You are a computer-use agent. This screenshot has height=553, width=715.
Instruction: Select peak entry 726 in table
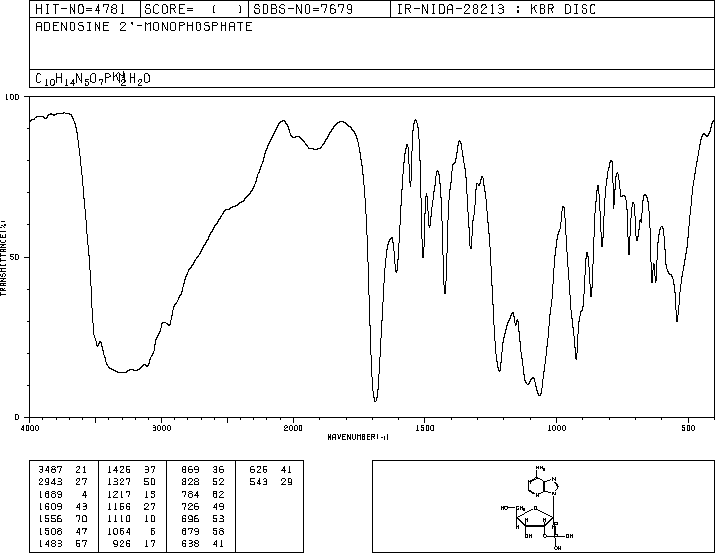(203, 506)
